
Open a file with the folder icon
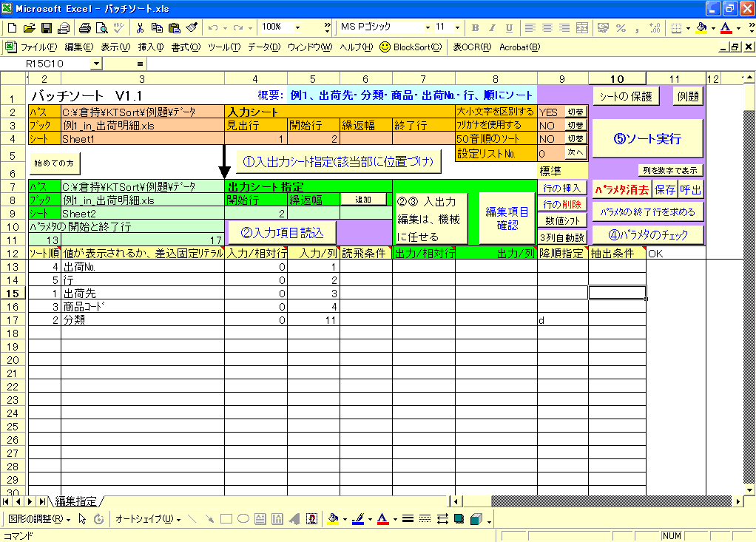tap(29, 28)
